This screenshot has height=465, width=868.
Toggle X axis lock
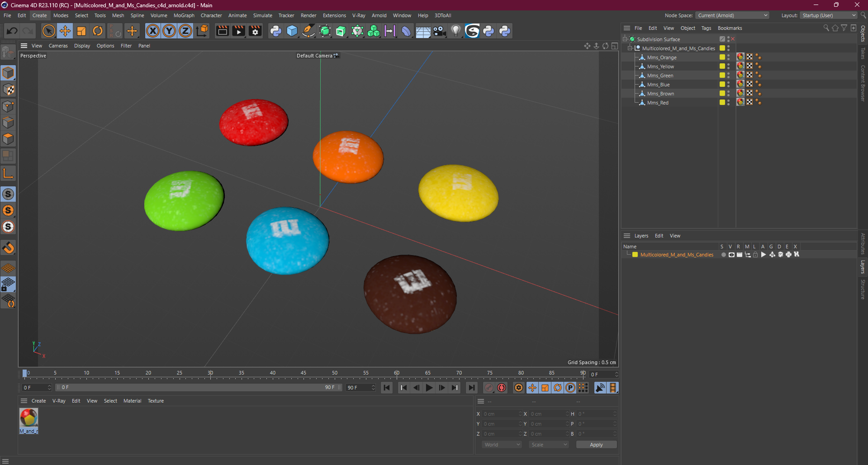[153, 31]
